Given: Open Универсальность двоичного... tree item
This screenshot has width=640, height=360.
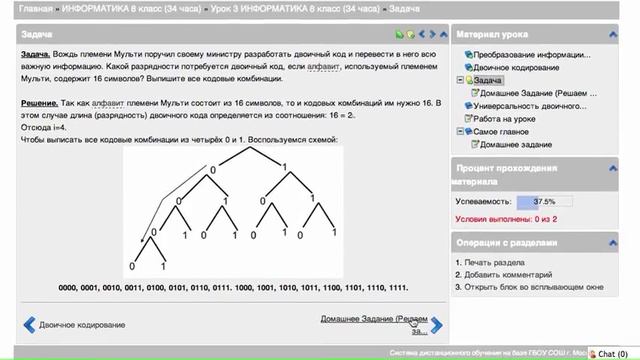Looking at the screenshot, I should click(530, 106).
